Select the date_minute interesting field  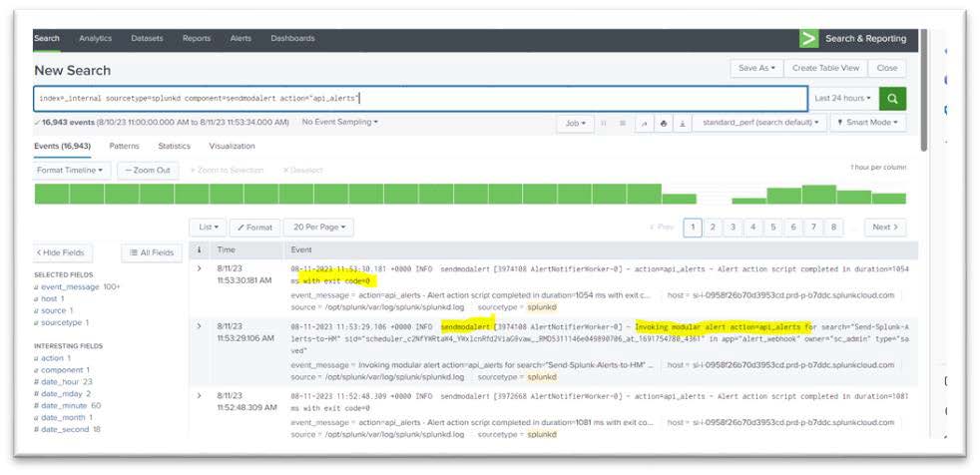click(65, 405)
